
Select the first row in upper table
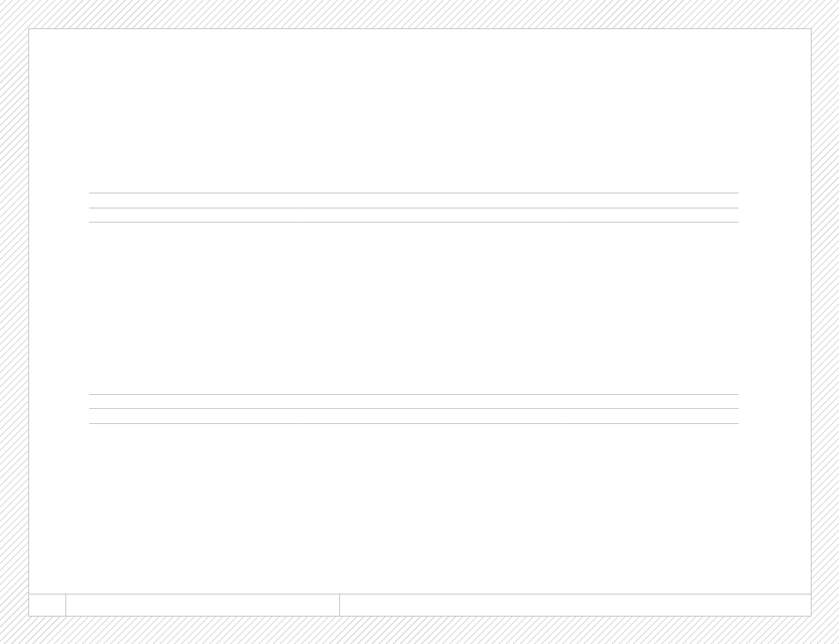(413, 201)
